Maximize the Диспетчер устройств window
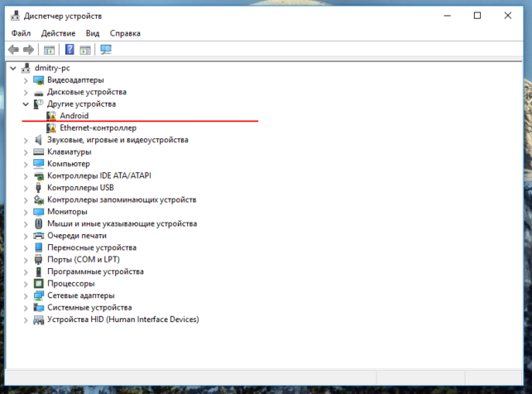The height and width of the screenshot is (394, 532). coord(477,16)
